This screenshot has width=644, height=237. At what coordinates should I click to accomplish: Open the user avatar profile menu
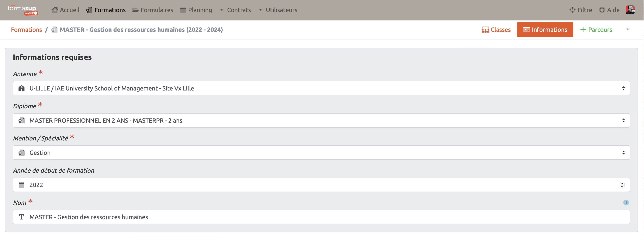[x=630, y=10]
